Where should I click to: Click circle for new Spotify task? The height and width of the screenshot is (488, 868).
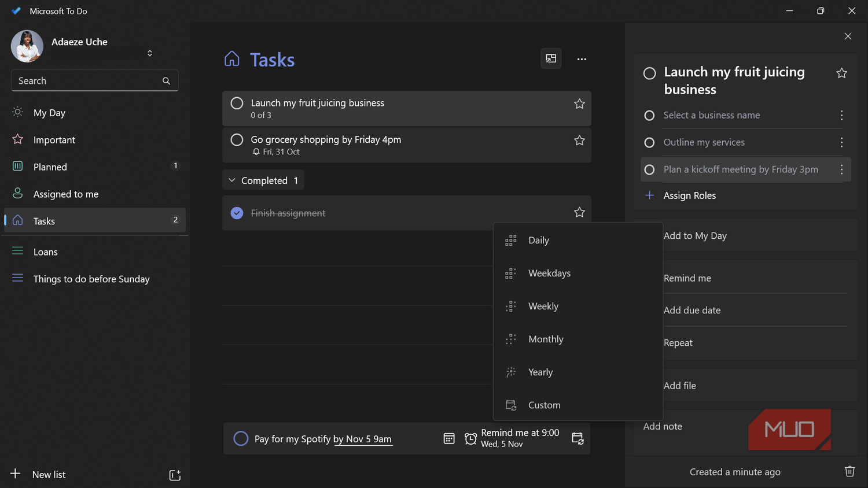pyautogui.click(x=241, y=438)
